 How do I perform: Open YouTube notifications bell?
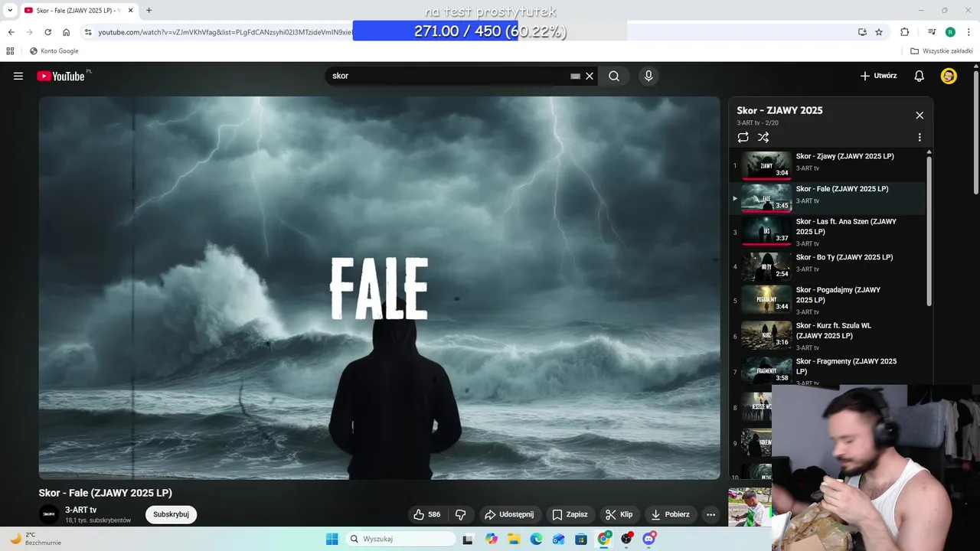click(920, 76)
